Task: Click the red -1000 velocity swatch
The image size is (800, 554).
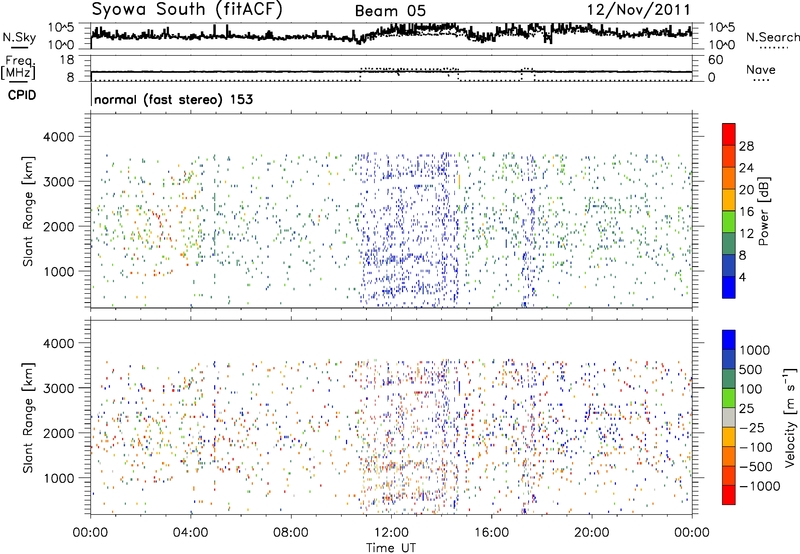Action: (x=729, y=495)
